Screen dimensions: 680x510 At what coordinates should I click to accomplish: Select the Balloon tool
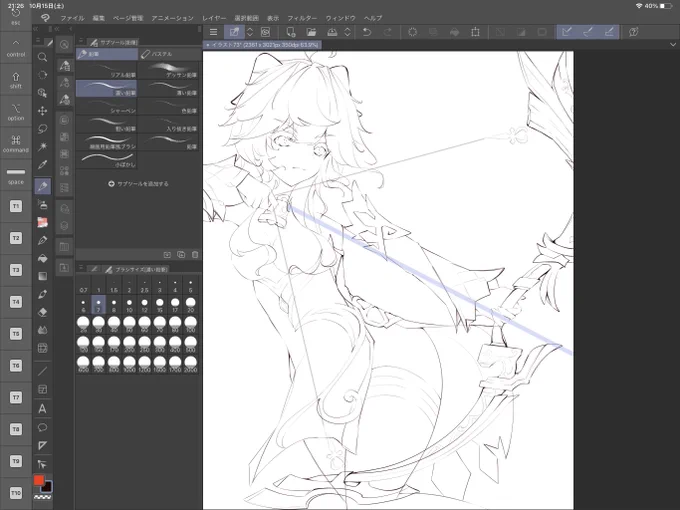42,428
